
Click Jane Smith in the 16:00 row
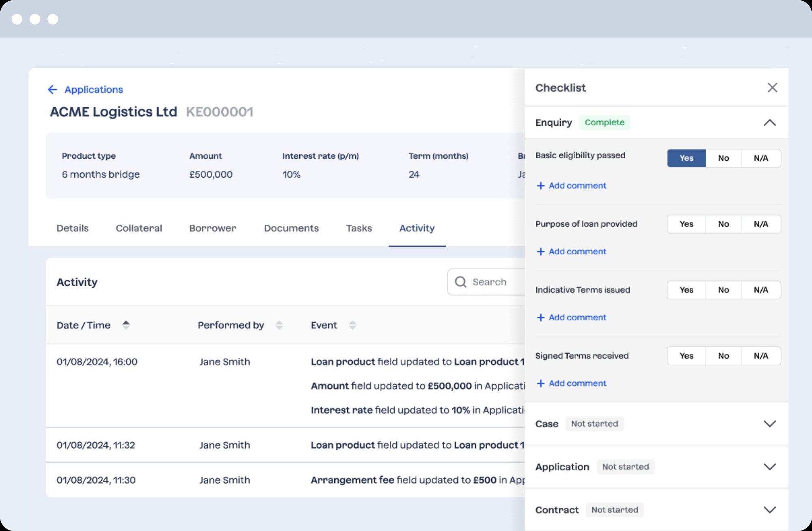(x=225, y=361)
